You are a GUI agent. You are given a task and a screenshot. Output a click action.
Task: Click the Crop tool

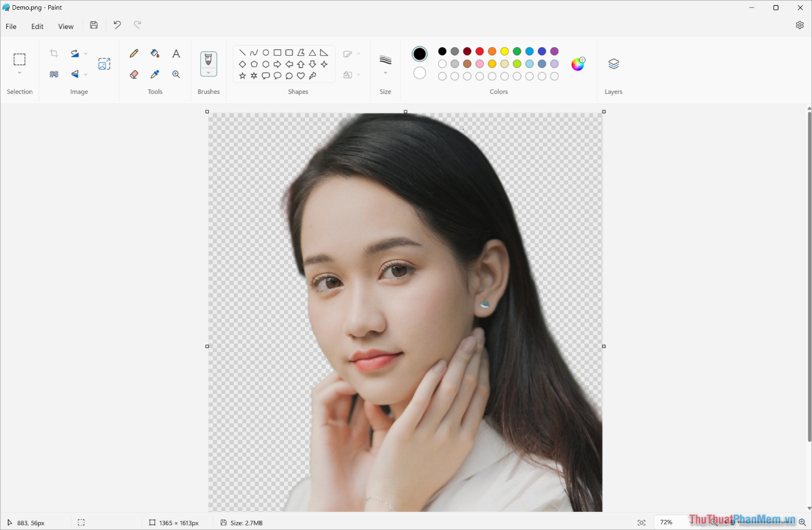point(53,52)
